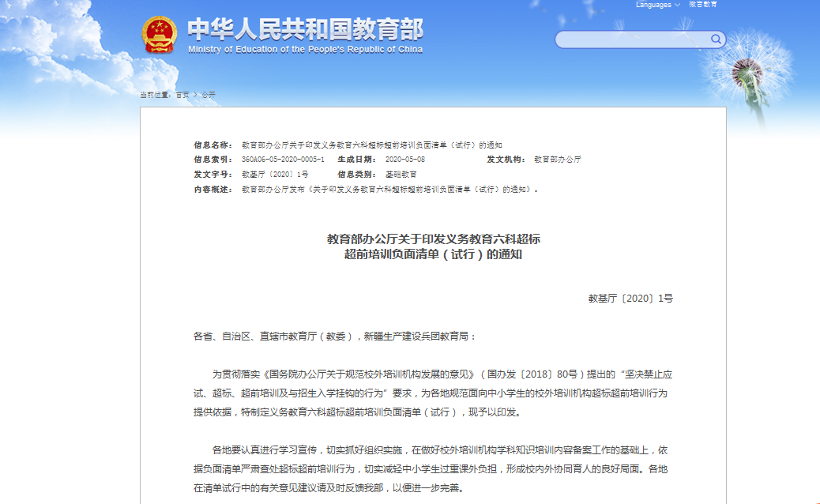This screenshot has width=820, height=504.
Task: Click the 发文机构 value 教育部办公厅
Action: [557, 160]
